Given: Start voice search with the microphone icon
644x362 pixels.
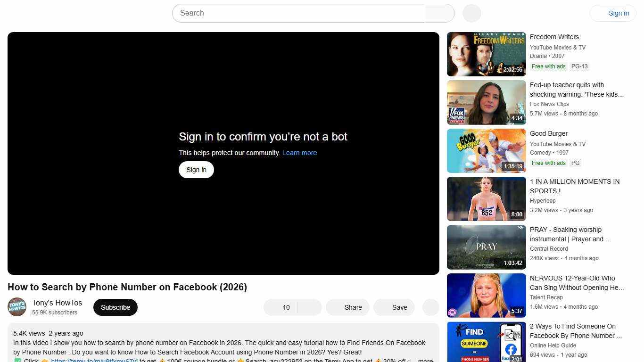Looking at the screenshot, I should click(471, 13).
